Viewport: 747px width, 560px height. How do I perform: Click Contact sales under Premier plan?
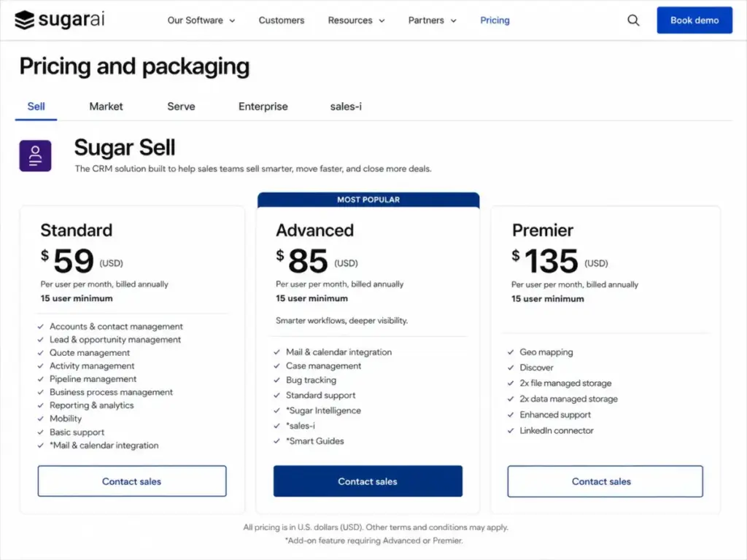pyautogui.click(x=605, y=481)
